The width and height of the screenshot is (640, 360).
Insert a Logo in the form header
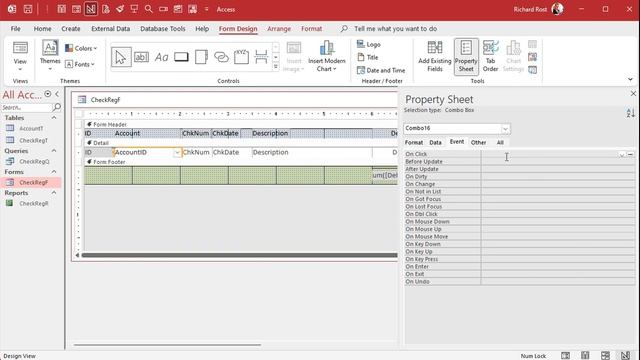369,44
